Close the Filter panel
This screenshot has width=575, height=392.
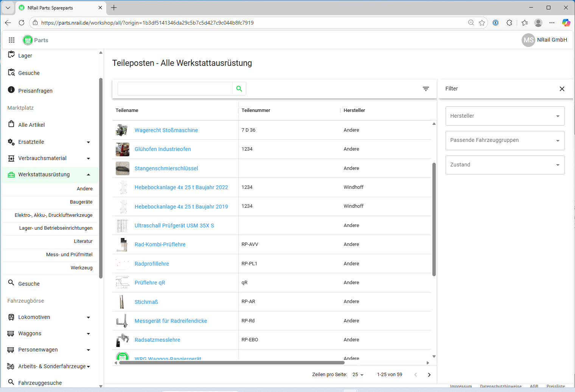[x=562, y=89]
